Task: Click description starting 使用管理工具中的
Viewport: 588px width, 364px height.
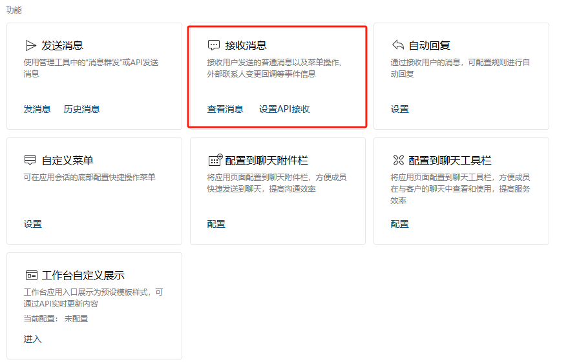Action: 91,68
